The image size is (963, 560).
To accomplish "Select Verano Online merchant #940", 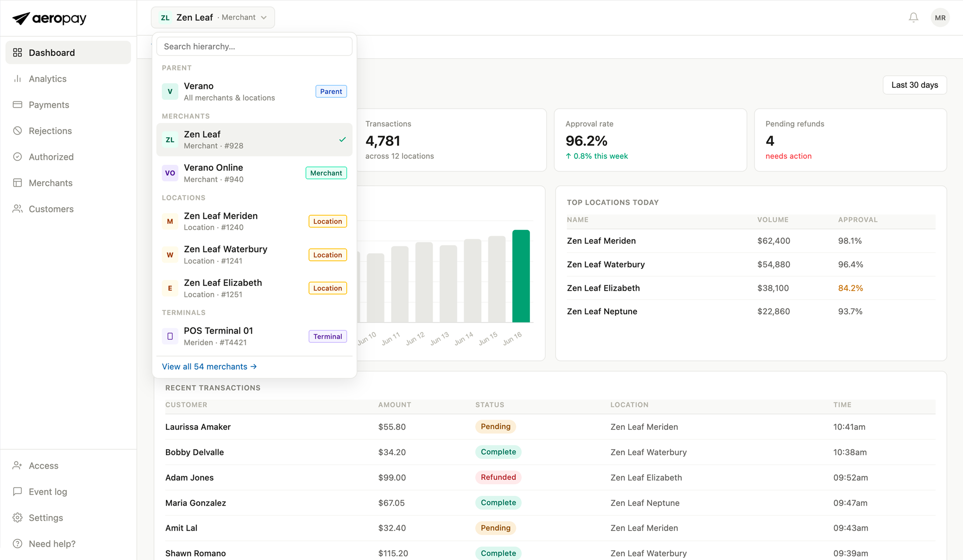I will point(254,173).
